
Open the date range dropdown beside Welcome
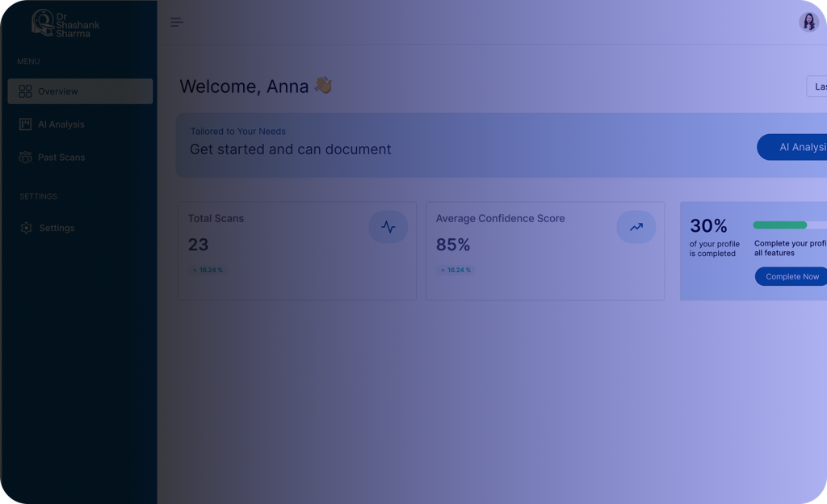point(817,86)
